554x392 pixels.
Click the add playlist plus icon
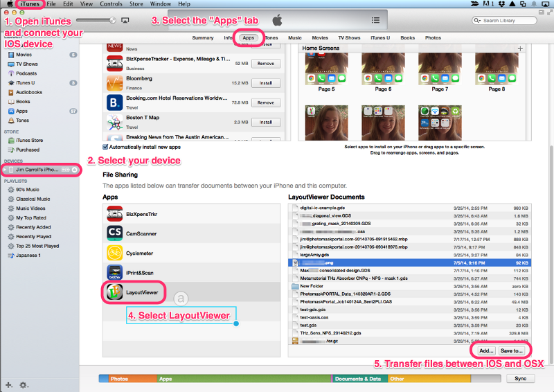pos(8,385)
